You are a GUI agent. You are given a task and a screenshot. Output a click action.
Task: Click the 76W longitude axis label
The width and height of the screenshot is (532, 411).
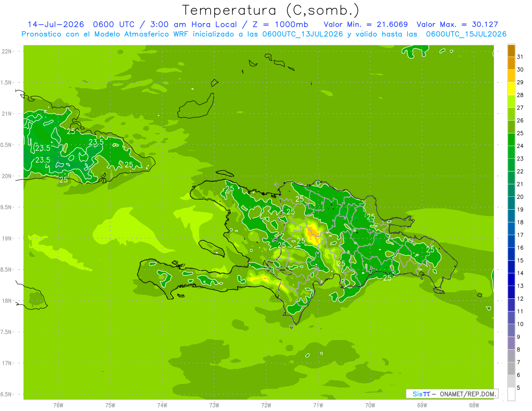click(x=58, y=405)
